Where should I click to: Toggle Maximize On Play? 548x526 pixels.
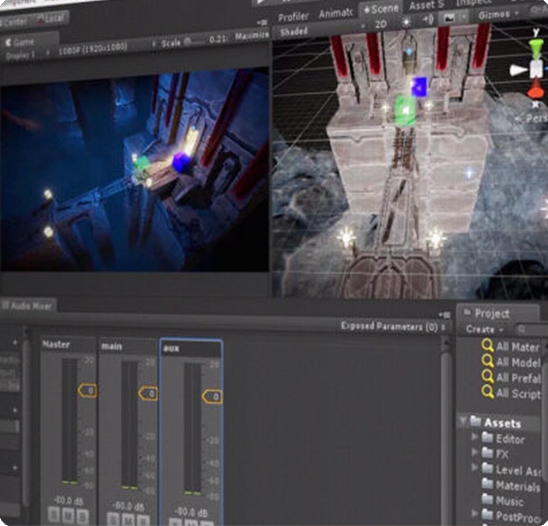tap(252, 36)
